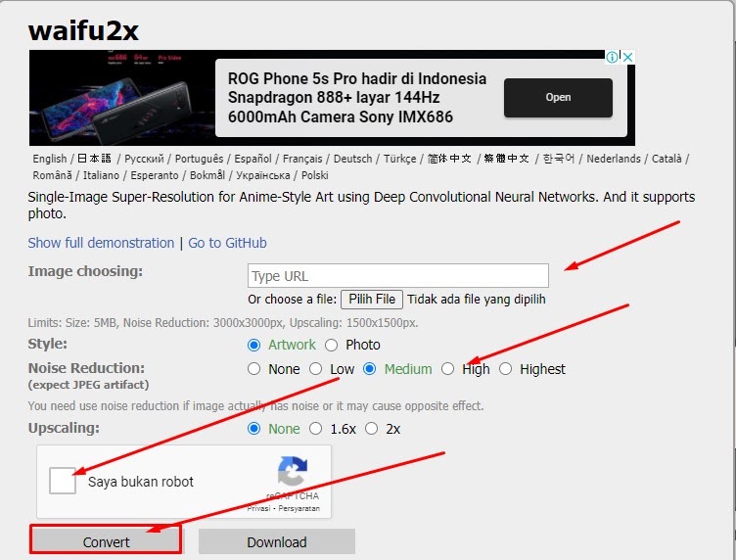The width and height of the screenshot is (736, 560).
Task: Switch language to Français
Action: (302, 159)
